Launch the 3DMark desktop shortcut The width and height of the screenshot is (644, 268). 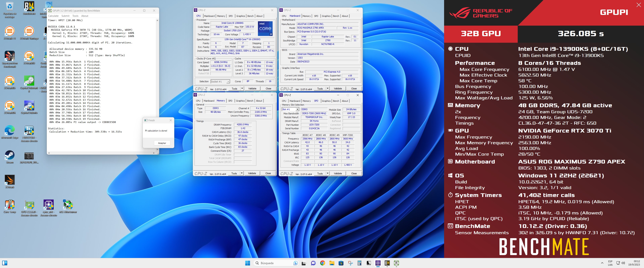(10, 182)
